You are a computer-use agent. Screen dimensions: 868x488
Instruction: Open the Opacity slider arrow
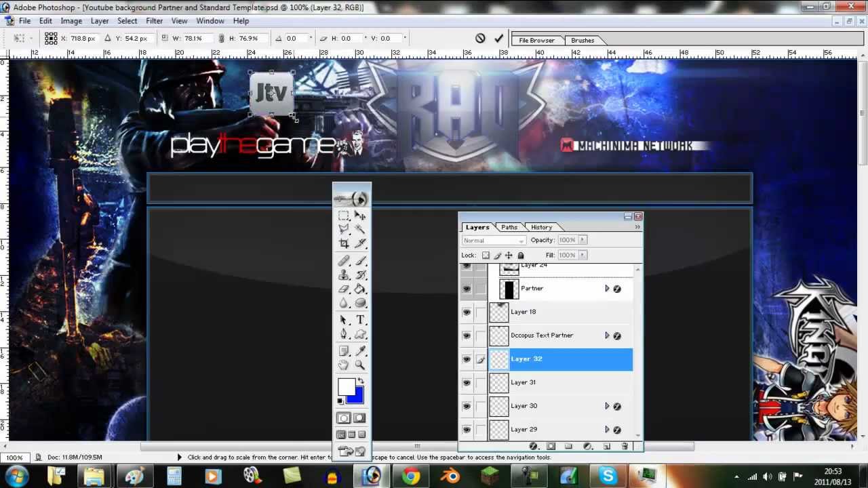pos(583,240)
